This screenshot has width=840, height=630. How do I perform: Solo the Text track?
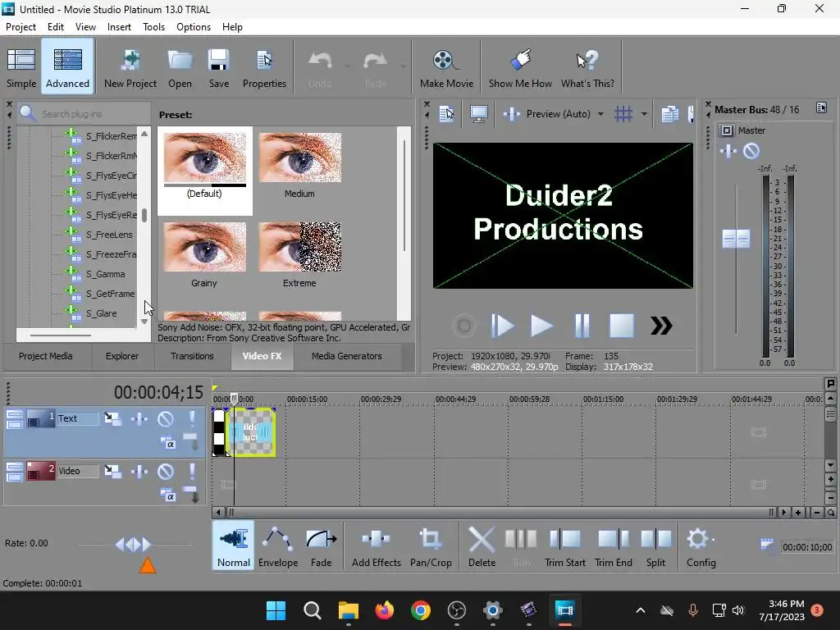[x=192, y=418]
